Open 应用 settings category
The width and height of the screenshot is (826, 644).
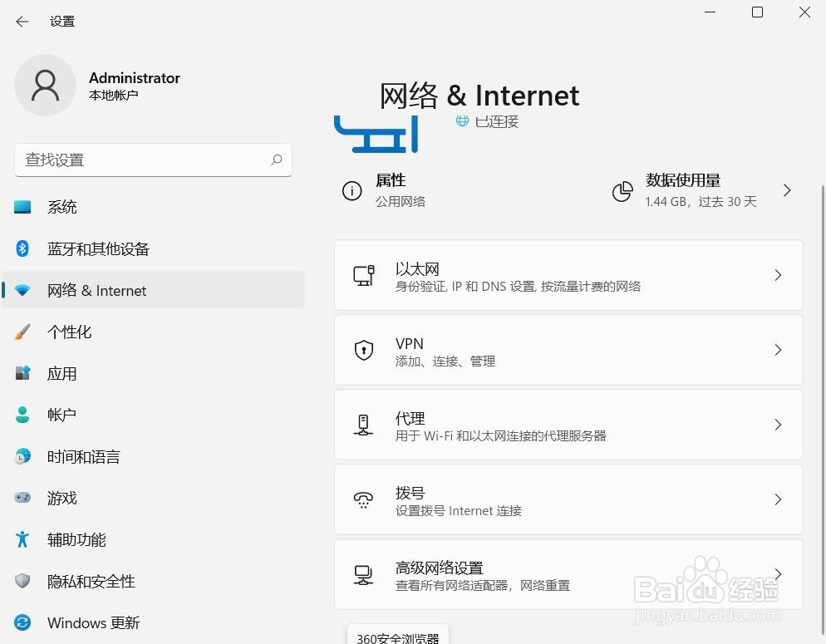click(x=153, y=373)
